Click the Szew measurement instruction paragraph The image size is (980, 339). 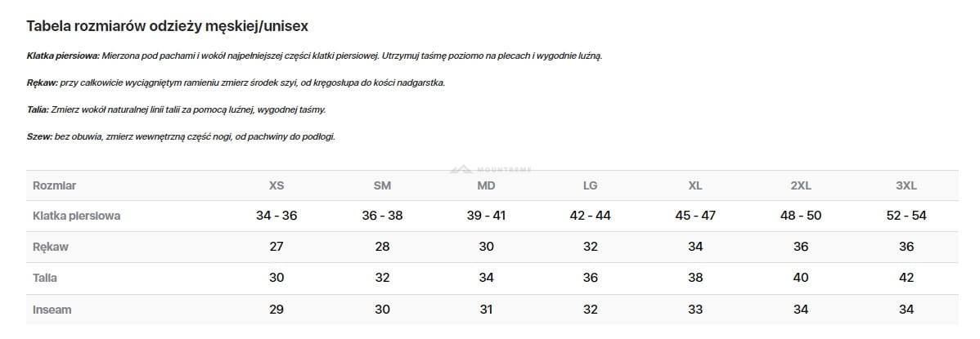[181, 136]
